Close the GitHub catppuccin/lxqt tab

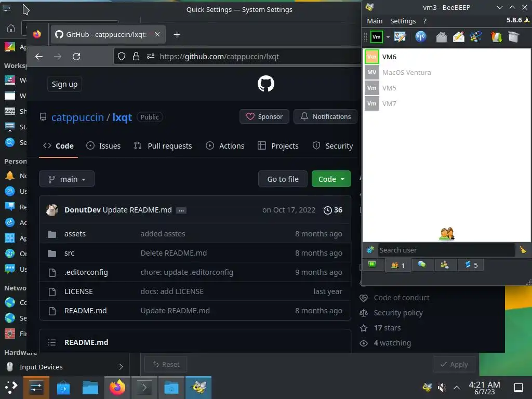[157, 34]
